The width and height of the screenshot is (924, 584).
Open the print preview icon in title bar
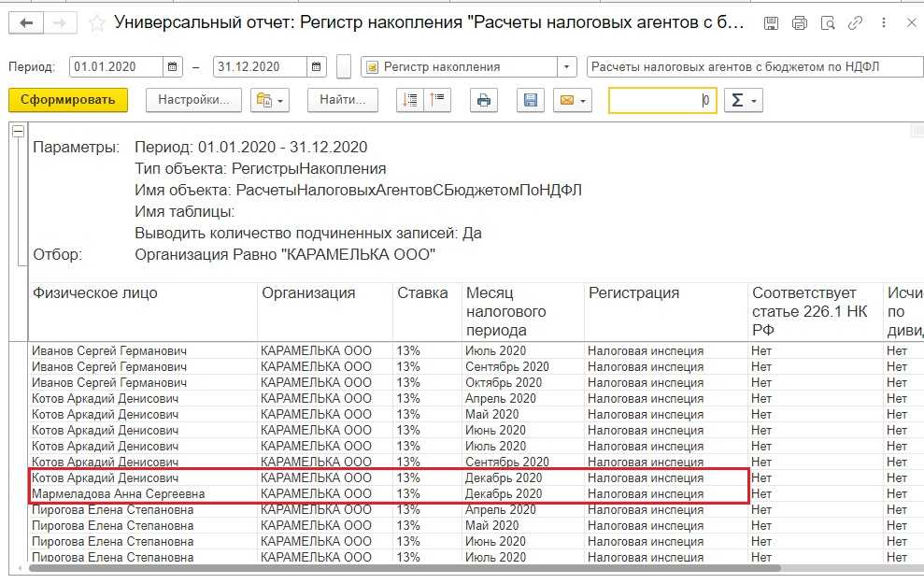coord(826,23)
